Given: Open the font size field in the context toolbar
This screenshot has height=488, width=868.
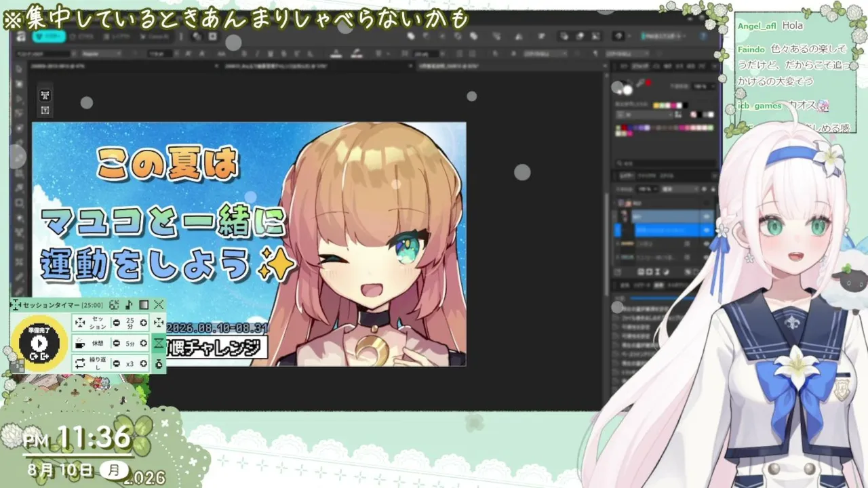Looking at the screenshot, I should tap(159, 53).
